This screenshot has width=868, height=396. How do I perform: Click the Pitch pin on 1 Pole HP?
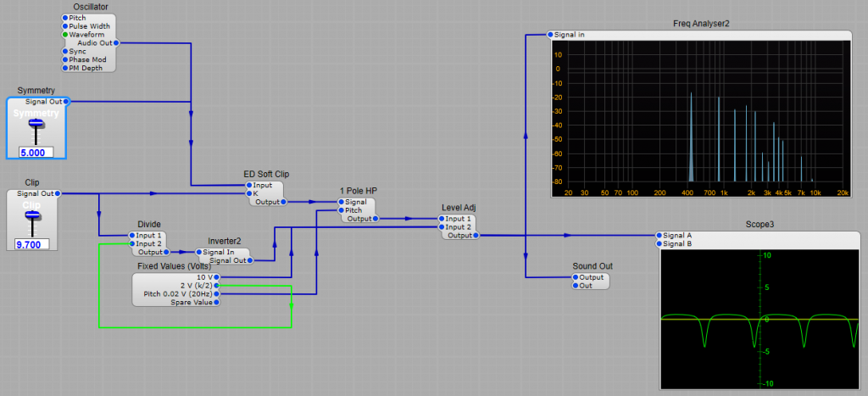(341, 210)
